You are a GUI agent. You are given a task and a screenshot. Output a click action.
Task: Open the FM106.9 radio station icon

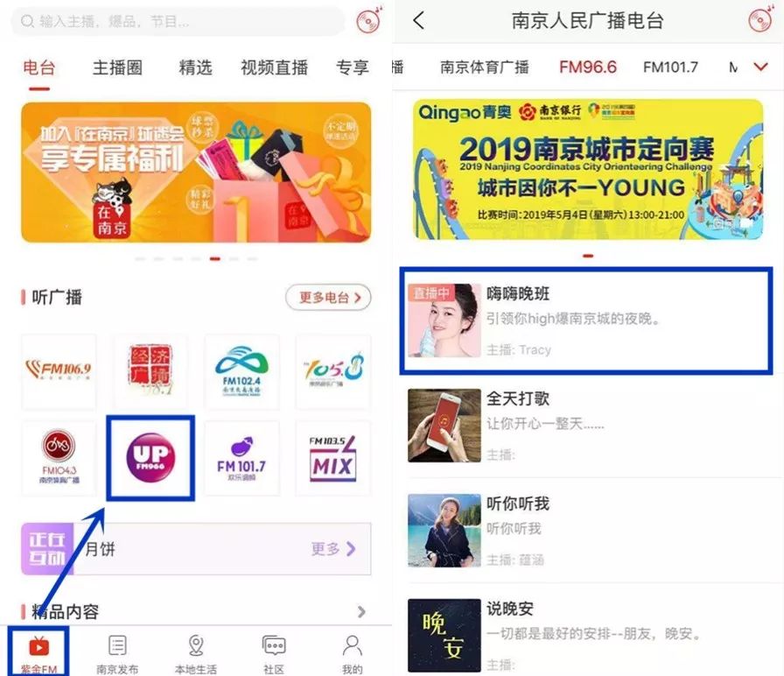tap(59, 372)
